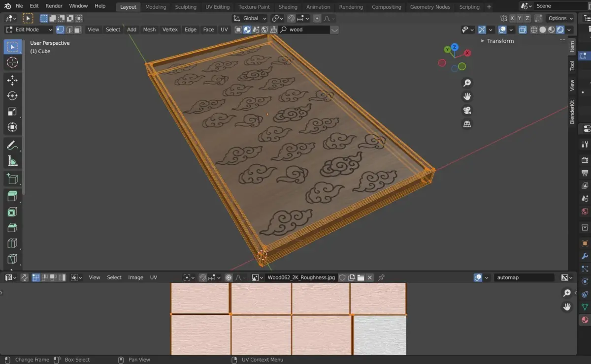Activate the Add Cube tool
Screen dimensions: 591x364
(x=13, y=179)
